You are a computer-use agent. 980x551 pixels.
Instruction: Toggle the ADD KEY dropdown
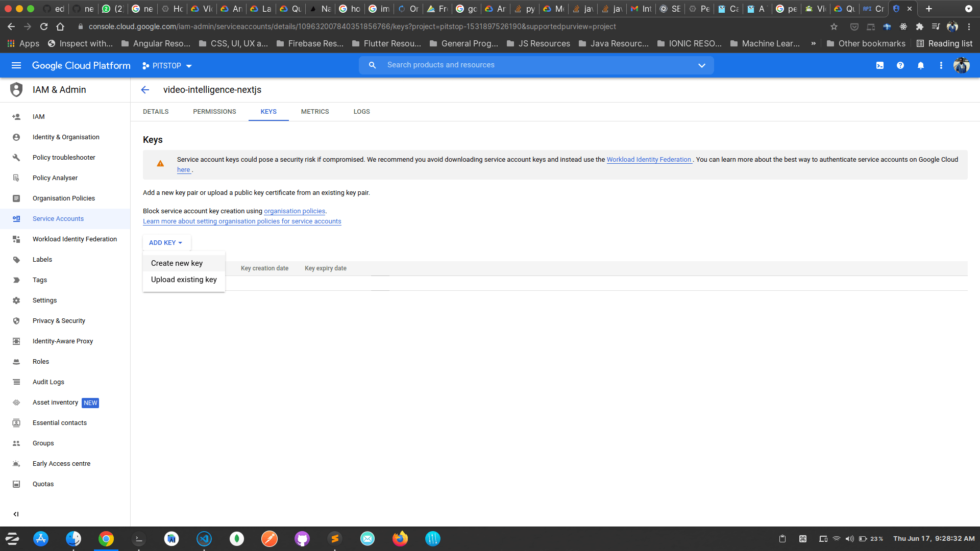(x=166, y=243)
